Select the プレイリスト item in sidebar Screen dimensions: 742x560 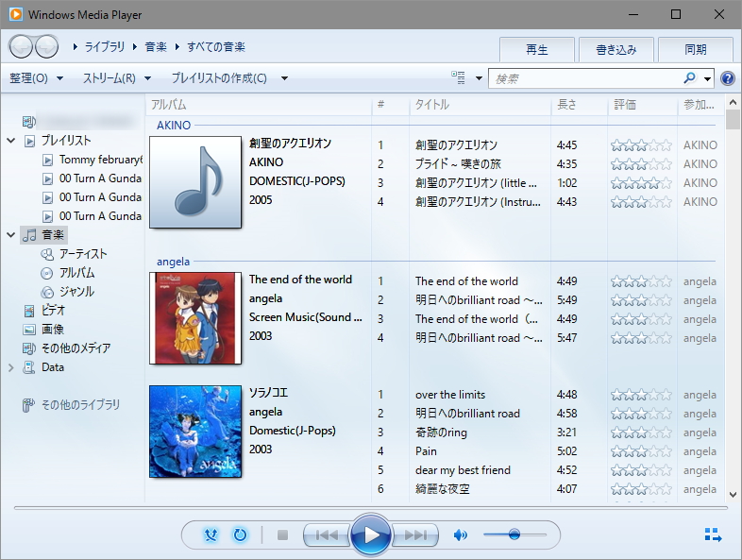(x=66, y=141)
